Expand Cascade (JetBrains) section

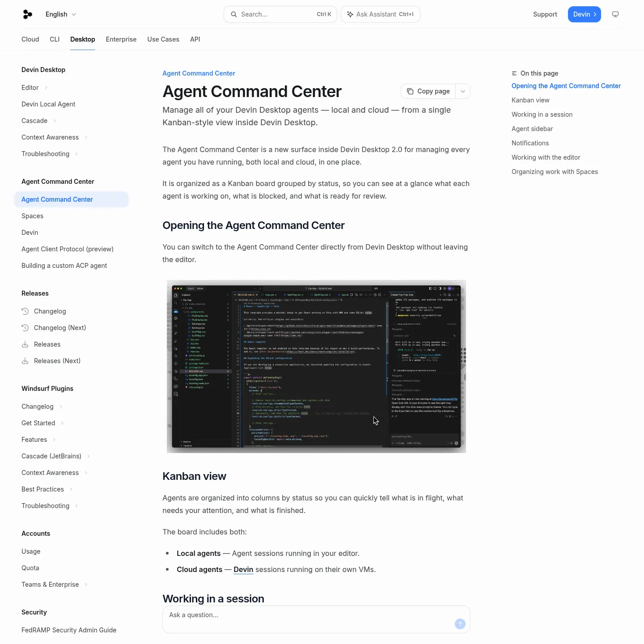[x=89, y=456]
